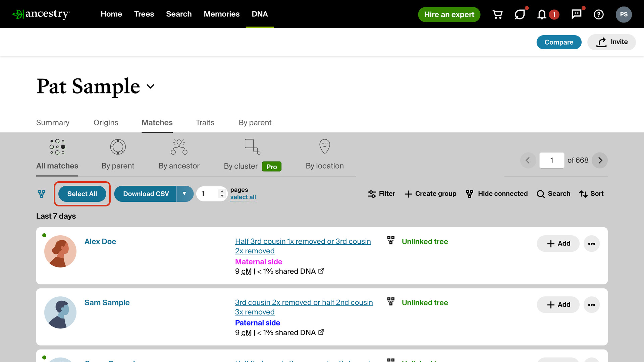Click the Select All button

pyautogui.click(x=82, y=194)
